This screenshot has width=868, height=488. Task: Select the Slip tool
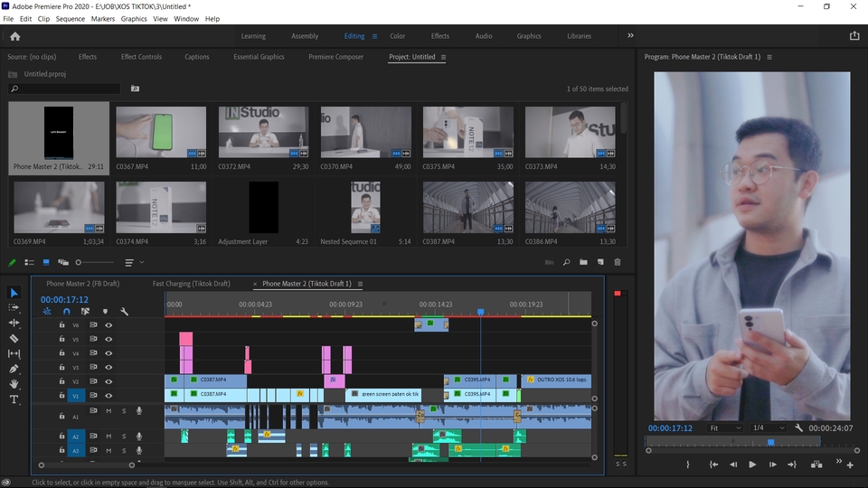[14, 353]
